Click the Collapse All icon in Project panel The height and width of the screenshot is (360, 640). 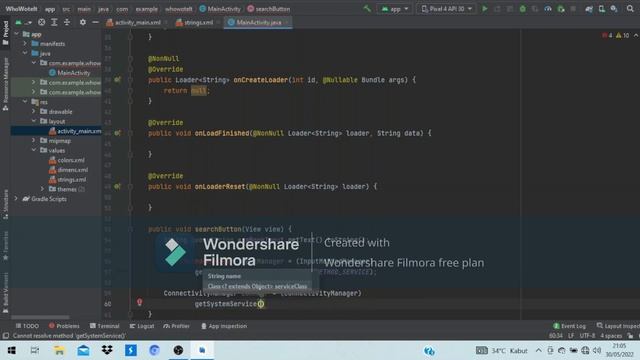[67, 22]
